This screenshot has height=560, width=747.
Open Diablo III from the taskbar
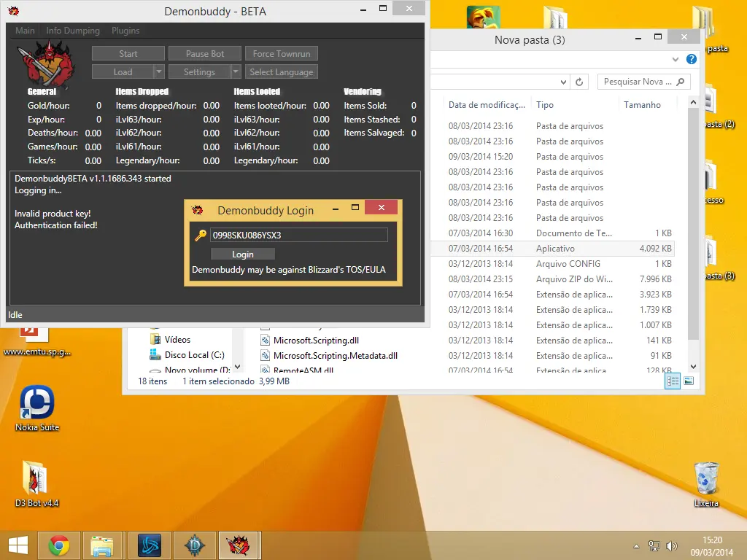(x=195, y=545)
